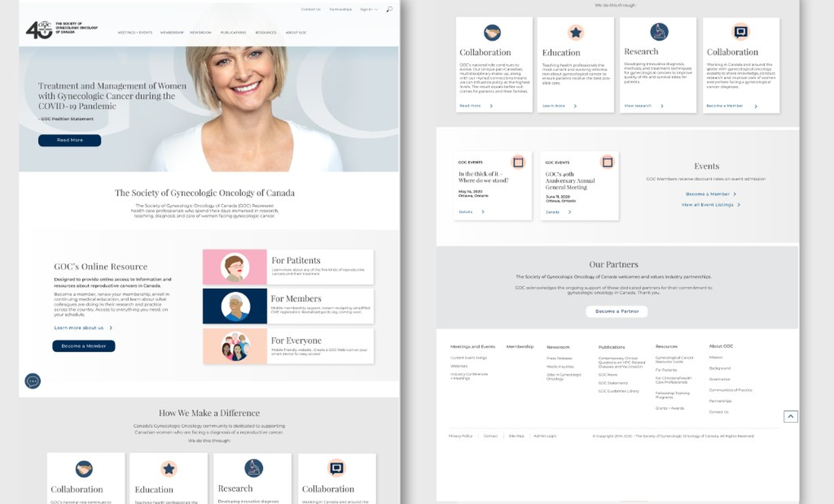Viewport: 834px width, 504px height.
Task: Open the Membership nav menu
Action: [x=172, y=32]
